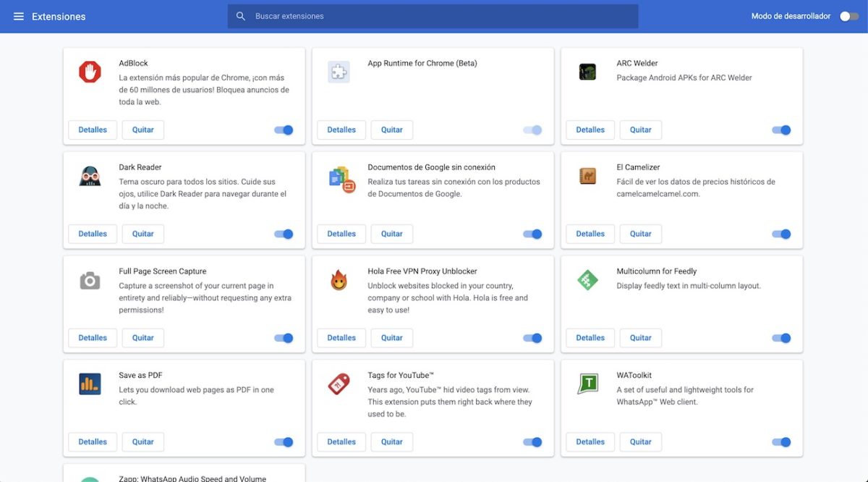Image resolution: width=868 pixels, height=482 pixels.
Task: Click the Tags for YouTube icon
Action: (x=339, y=384)
